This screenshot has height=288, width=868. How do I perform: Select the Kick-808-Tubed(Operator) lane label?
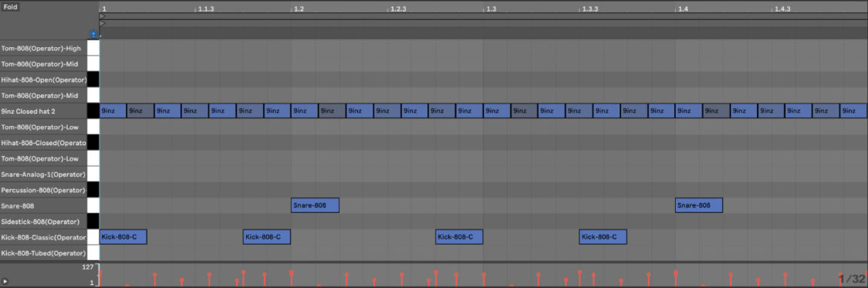[44, 253]
